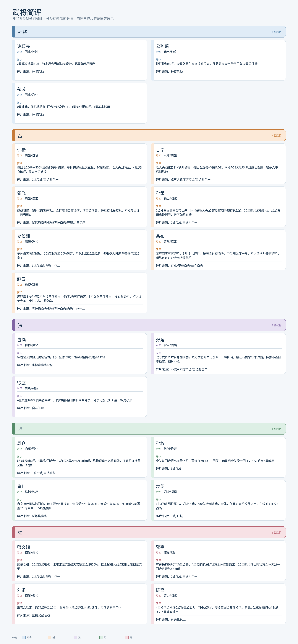The image size is (298, 644).
Task: Click the 荀彧 card title
Action: (21, 89)
